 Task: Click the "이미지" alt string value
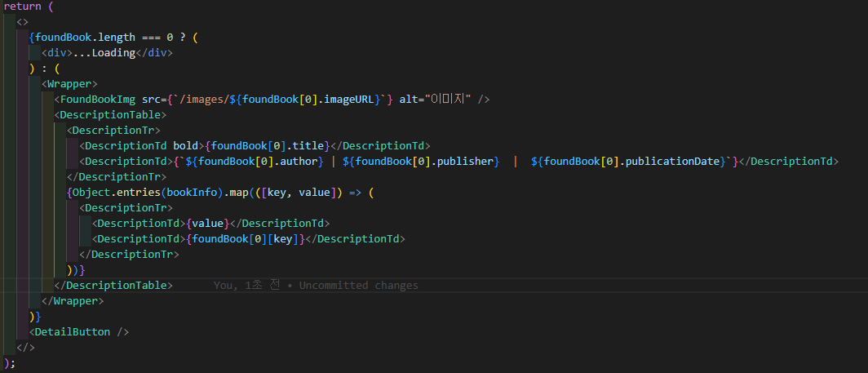click(447, 100)
